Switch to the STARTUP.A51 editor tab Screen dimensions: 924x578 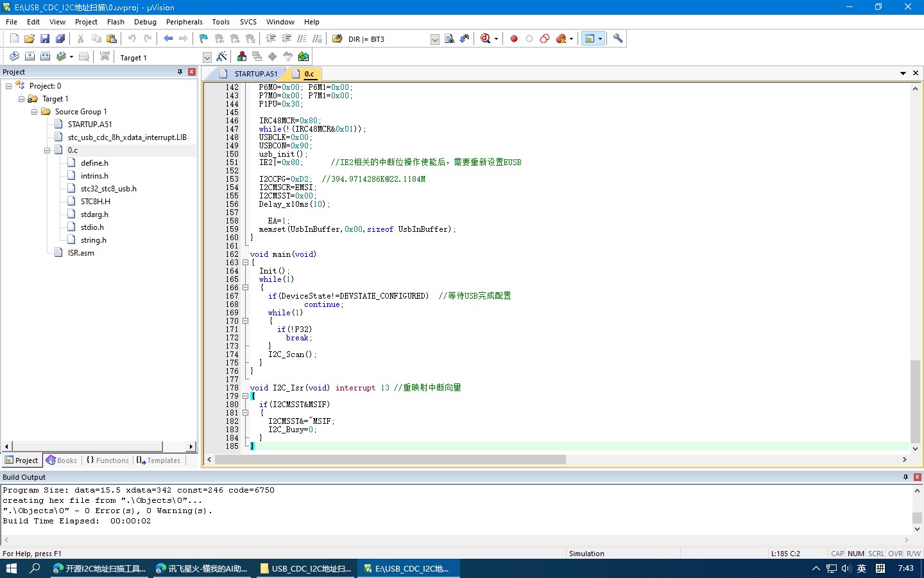click(255, 74)
